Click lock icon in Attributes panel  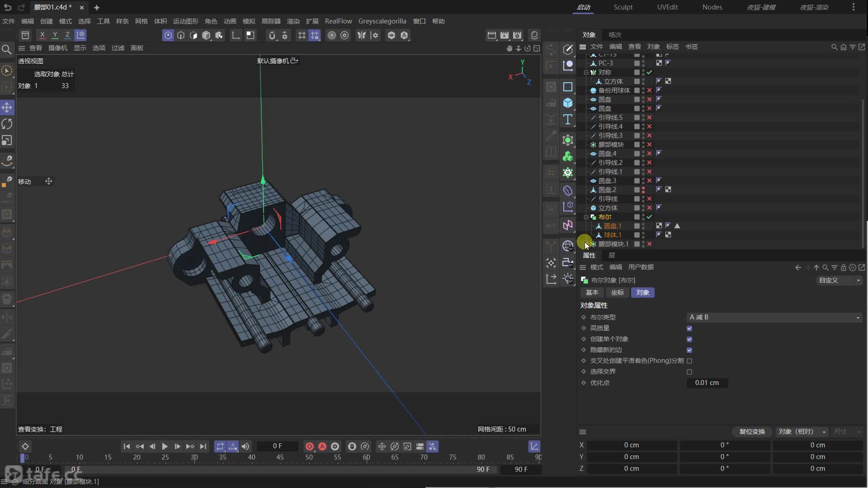(x=843, y=267)
